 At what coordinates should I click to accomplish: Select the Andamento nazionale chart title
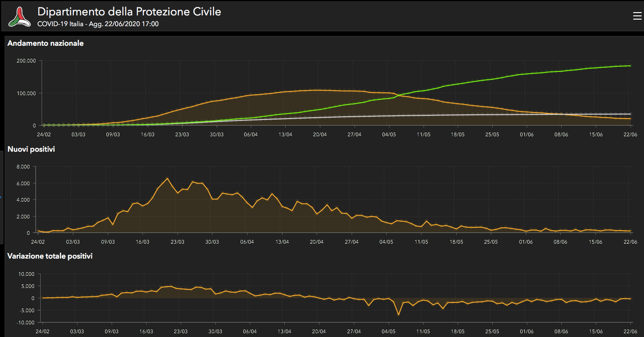coord(46,43)
